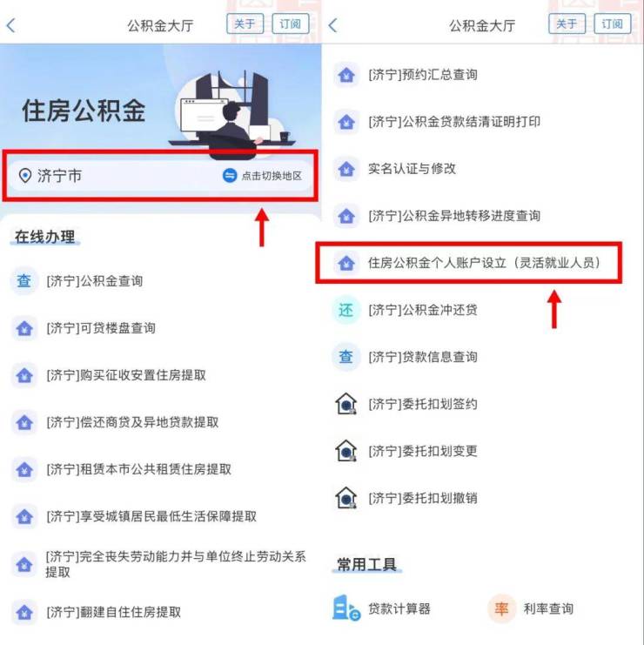Viewport: 644px width, 645px height.
Task: Tap the blue switch-region icon
Action: [230, 176]
